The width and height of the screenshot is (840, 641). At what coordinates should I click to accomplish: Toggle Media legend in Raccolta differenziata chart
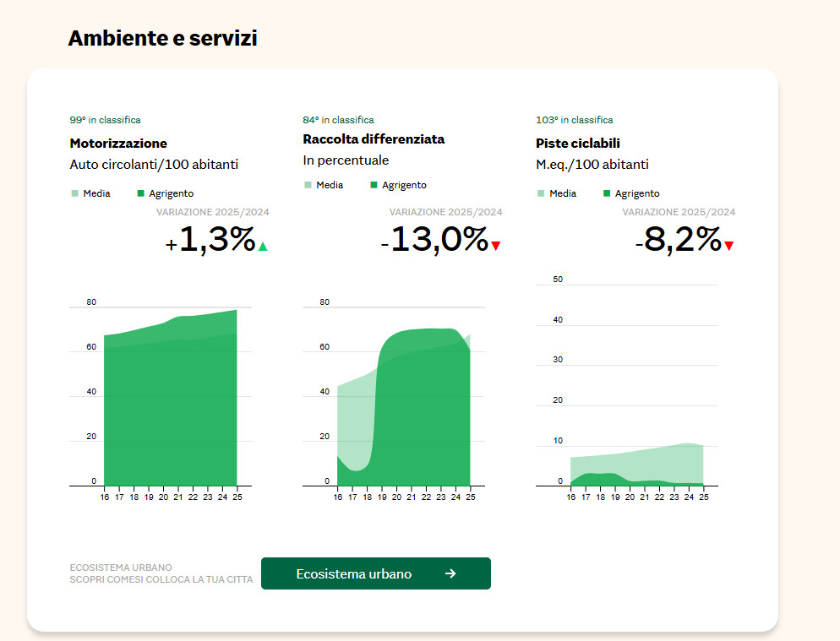324,185
